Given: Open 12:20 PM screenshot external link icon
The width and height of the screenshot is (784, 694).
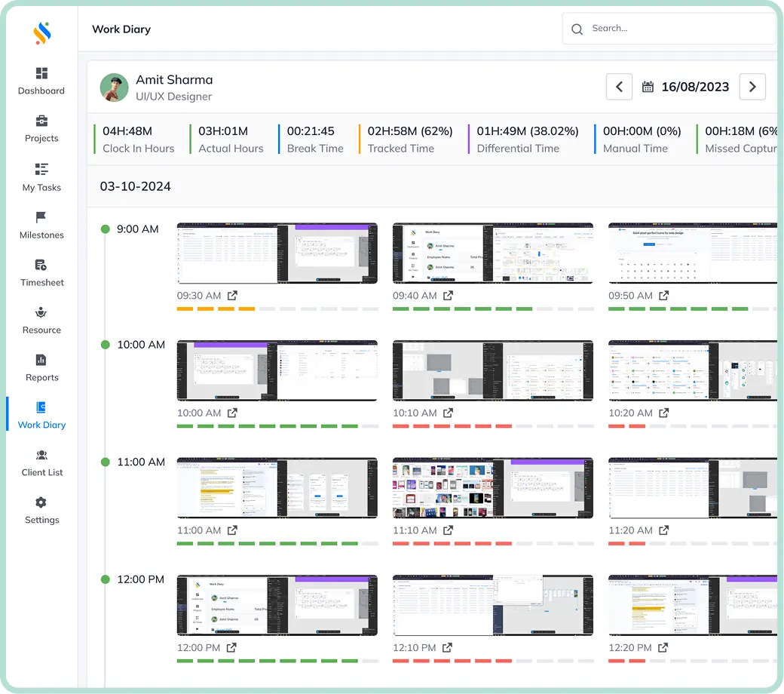Looking at the screenshot, I should [x=663, y=647].
